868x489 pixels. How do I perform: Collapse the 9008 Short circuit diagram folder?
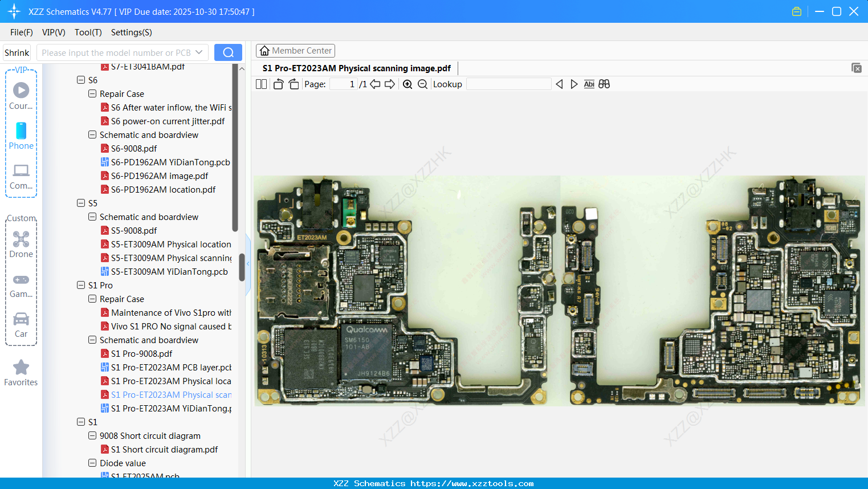(x=92, y=435)
